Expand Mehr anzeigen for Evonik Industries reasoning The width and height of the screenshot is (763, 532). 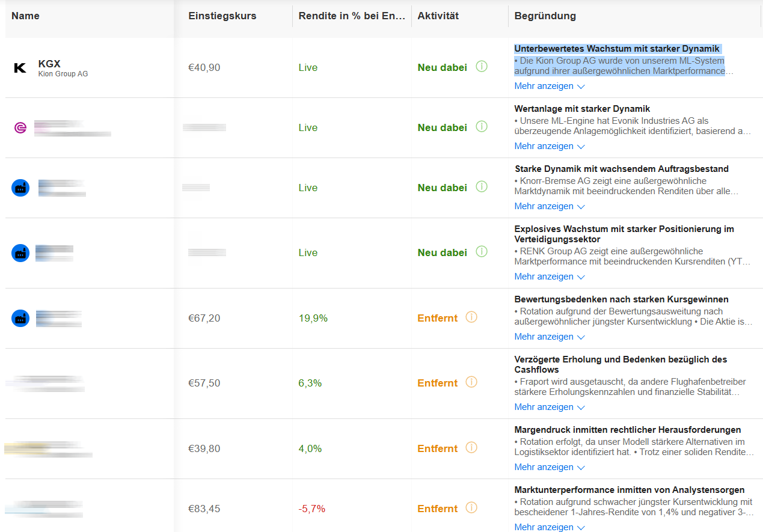(550, 146)
